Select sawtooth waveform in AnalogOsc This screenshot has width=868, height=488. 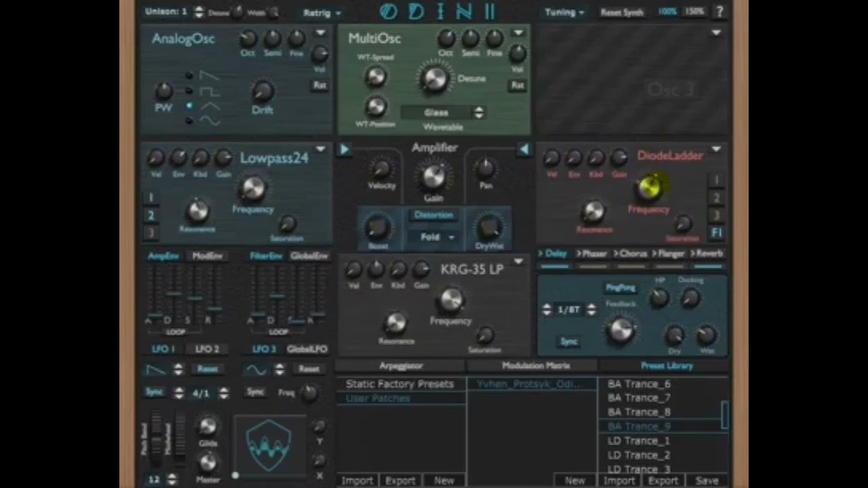[209, 75]
